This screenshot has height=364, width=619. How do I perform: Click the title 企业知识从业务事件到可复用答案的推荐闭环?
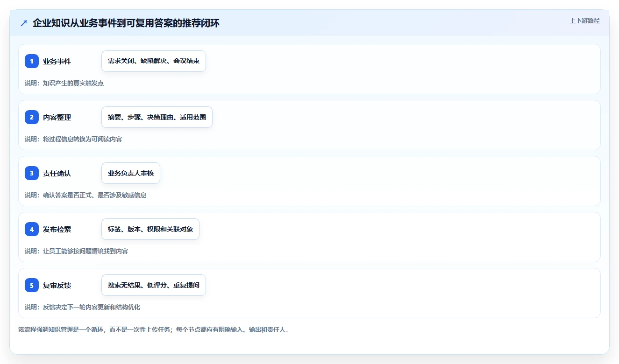pyautogui.click(x=126, y=23)
